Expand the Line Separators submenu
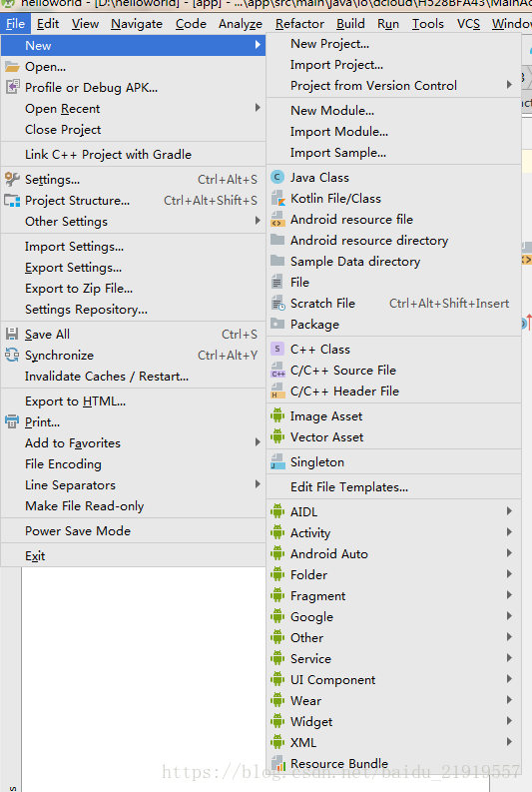 tap(258, 484)
